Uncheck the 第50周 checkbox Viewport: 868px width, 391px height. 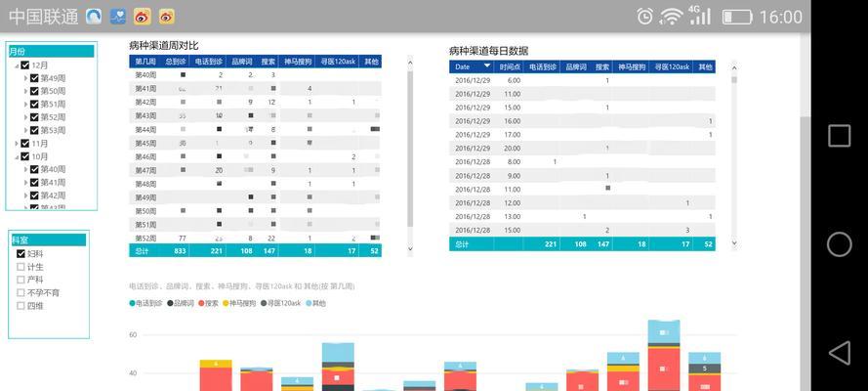[34, 91]
